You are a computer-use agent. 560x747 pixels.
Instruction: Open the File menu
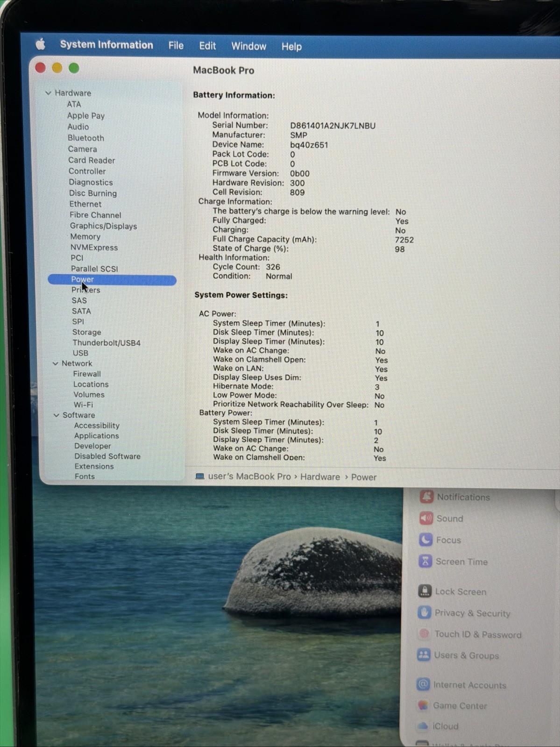tap(176, 45)
